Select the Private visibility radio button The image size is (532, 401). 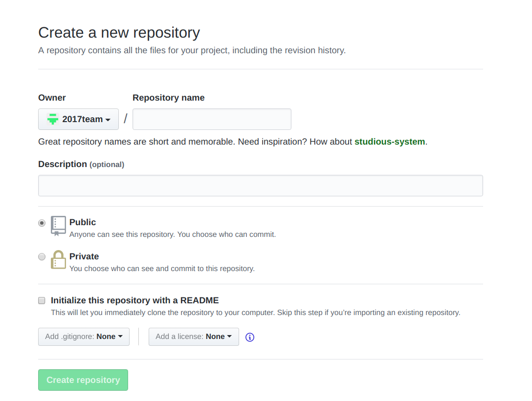(x=42, y=256)
